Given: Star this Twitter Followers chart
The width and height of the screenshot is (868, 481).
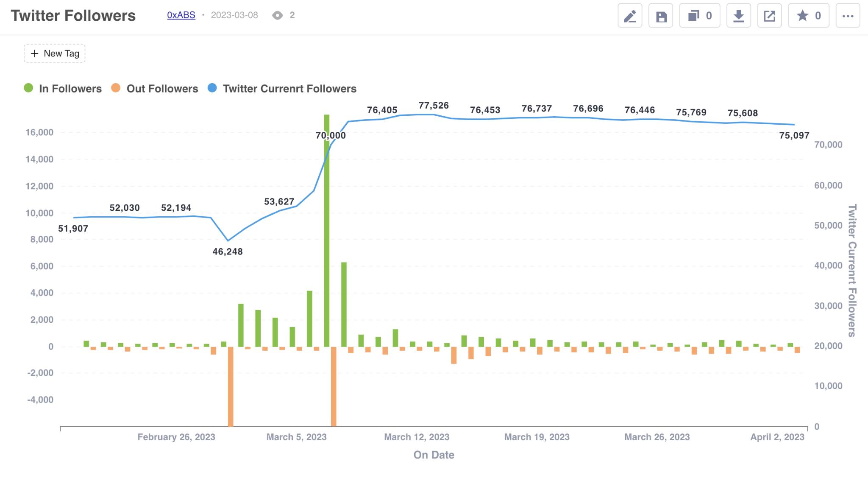Looking at the screenshot, I should pyautogui.click(x=809, y=16).
